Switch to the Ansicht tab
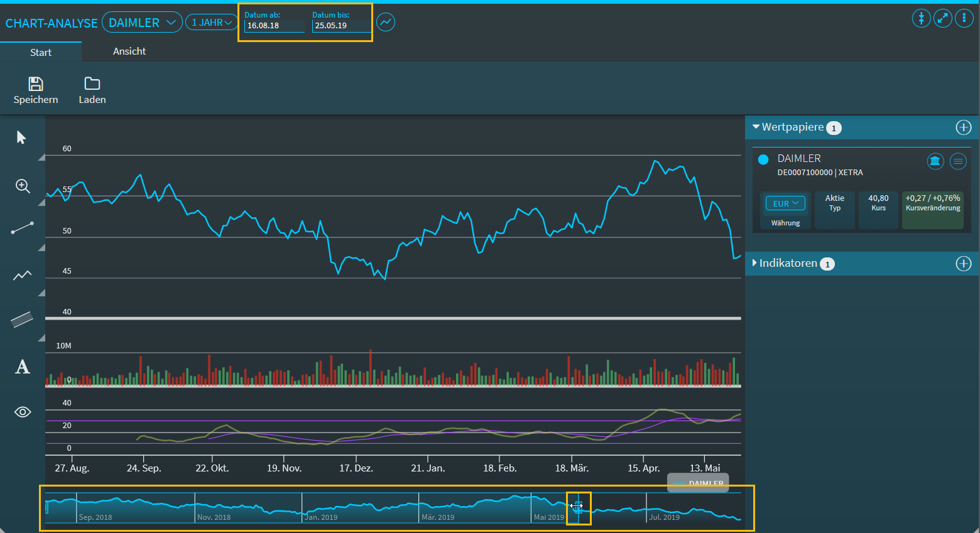The width and height of the screenshot is (980, 533). coord(129,51)
